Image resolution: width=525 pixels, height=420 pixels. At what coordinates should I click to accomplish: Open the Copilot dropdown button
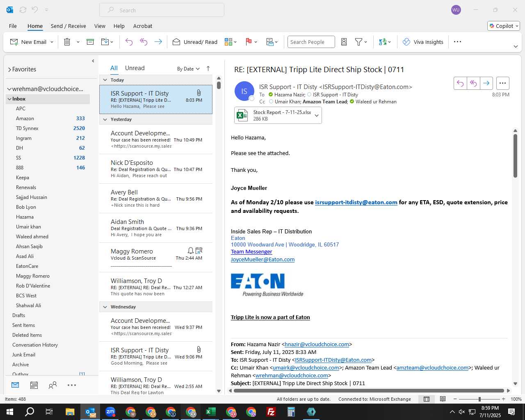tap(504, 26)
